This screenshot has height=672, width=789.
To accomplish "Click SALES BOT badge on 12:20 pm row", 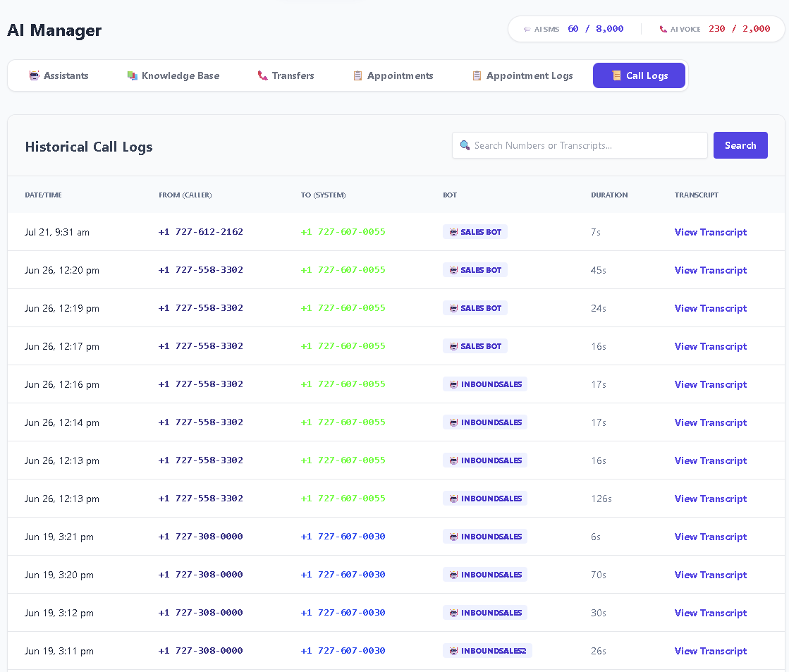I will pos(475,270).
